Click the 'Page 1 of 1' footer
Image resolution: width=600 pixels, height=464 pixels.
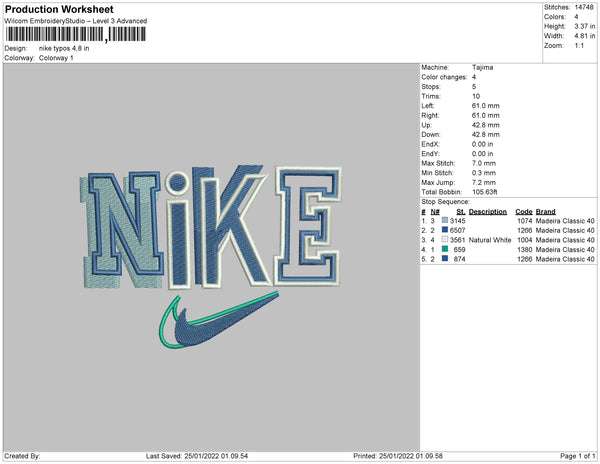(577, 456)
